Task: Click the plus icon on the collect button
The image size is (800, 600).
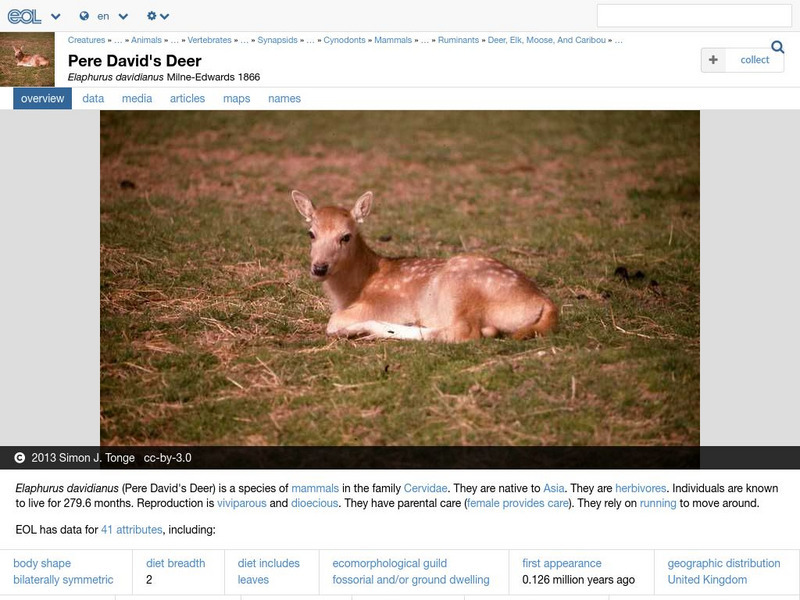Action: tap(712, 60)
